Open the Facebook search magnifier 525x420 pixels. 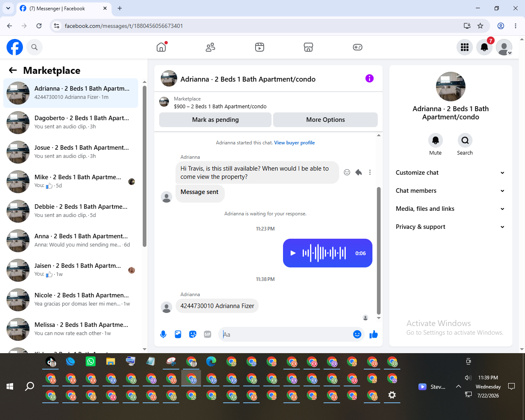[34, 47]
